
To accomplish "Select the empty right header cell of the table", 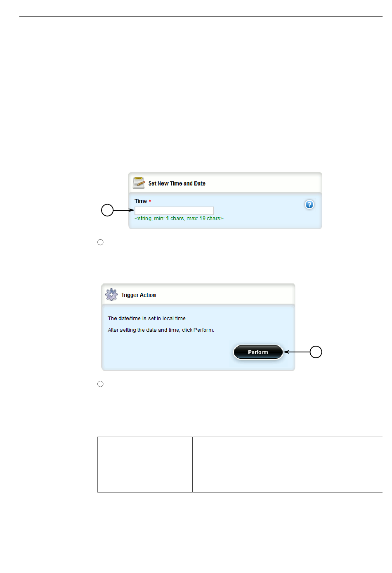I will (288, 444).
